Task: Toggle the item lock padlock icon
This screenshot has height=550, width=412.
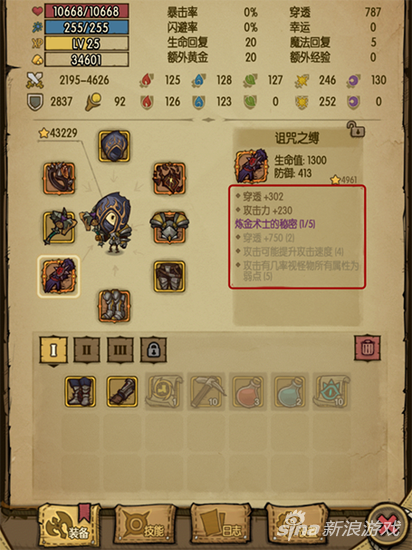Action: [356, 129]
